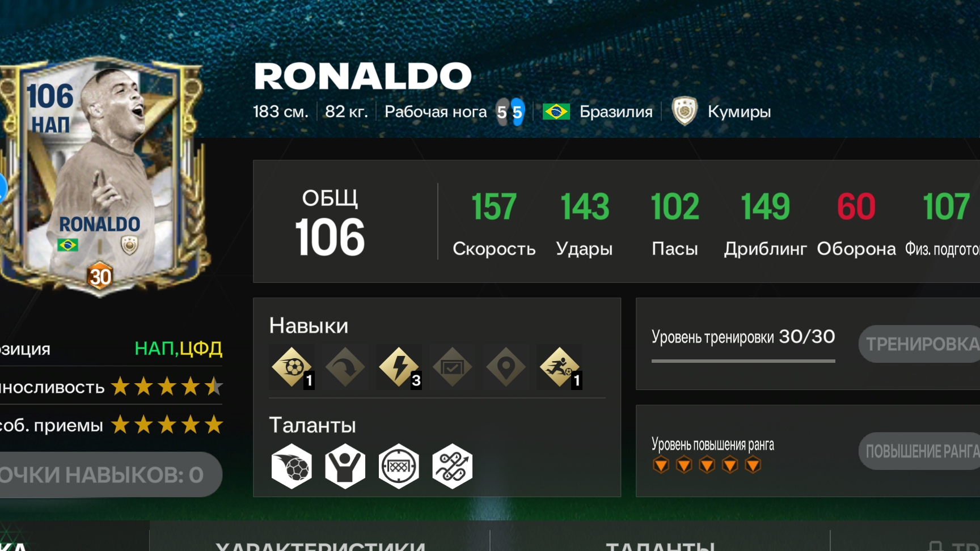Click the first rank-up level orange gem

click(661, 465)
